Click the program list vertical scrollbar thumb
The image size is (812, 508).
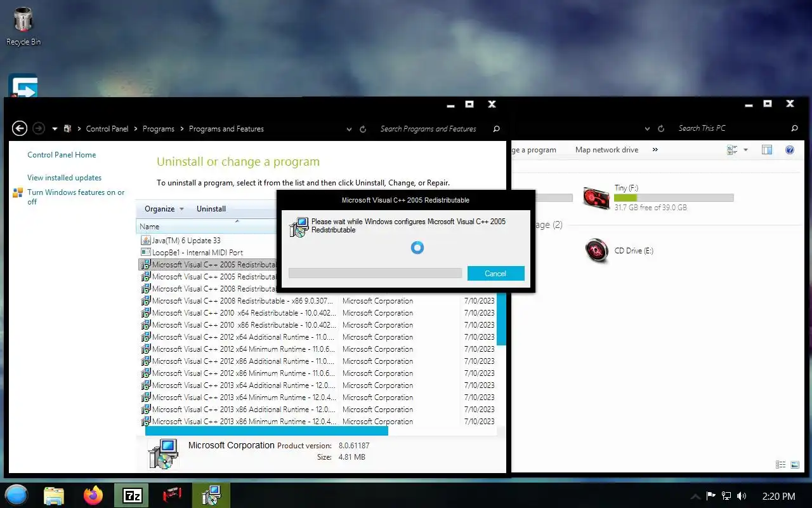[x=501, y=319]
